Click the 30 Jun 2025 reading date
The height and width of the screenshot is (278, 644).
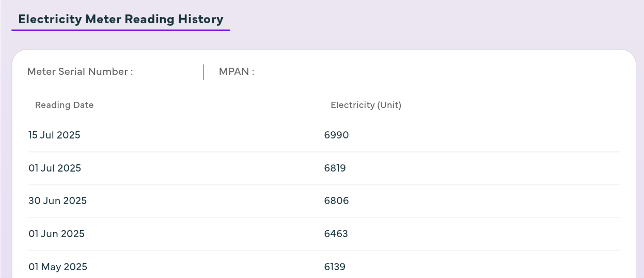(x=57, y=201)
